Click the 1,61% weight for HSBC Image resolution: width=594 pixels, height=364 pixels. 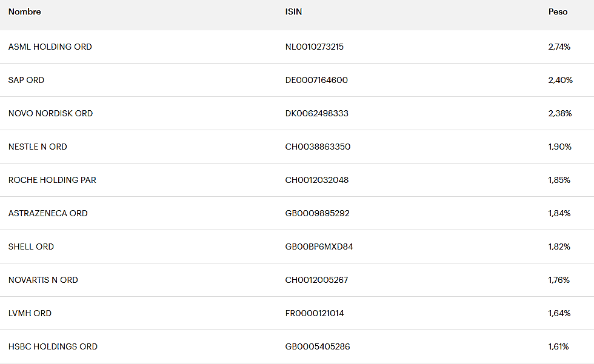pos(559,346)
